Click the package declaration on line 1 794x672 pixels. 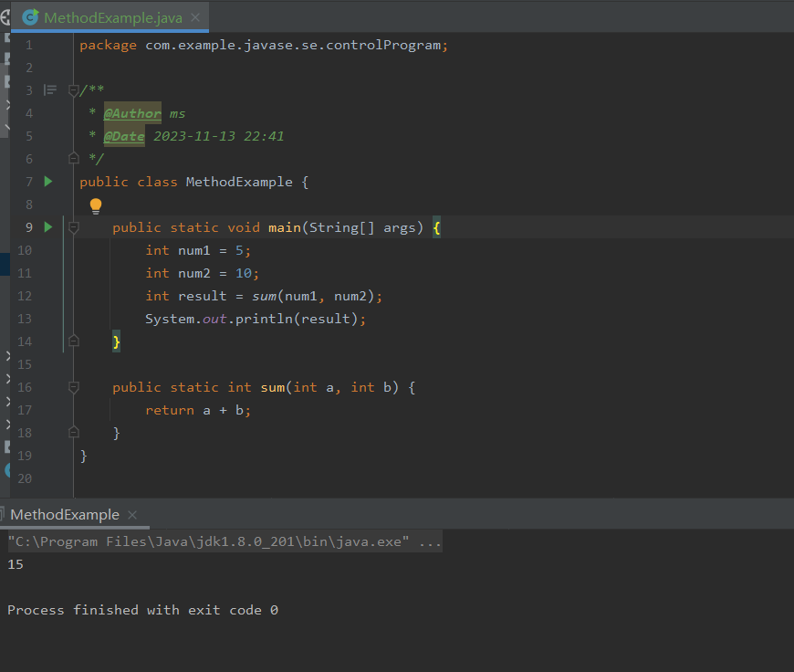[264, 46]
